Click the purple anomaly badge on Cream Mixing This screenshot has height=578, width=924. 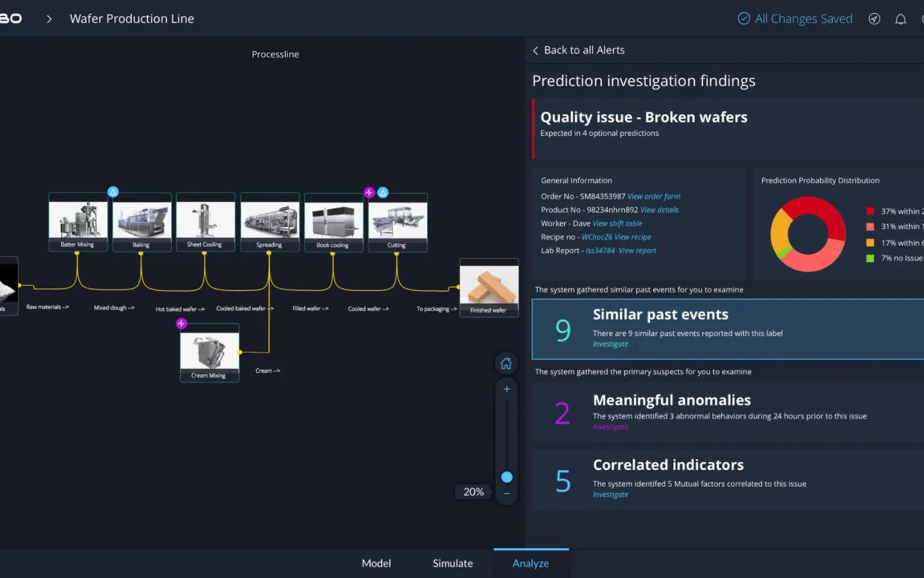[x=181, y=324]
